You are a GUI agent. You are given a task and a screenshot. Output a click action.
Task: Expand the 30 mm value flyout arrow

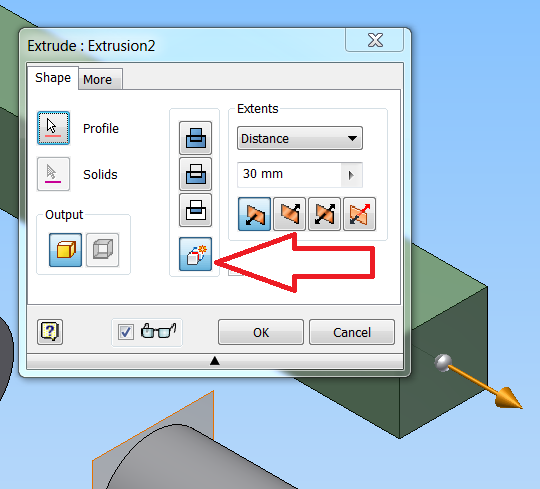coord(351,175)
